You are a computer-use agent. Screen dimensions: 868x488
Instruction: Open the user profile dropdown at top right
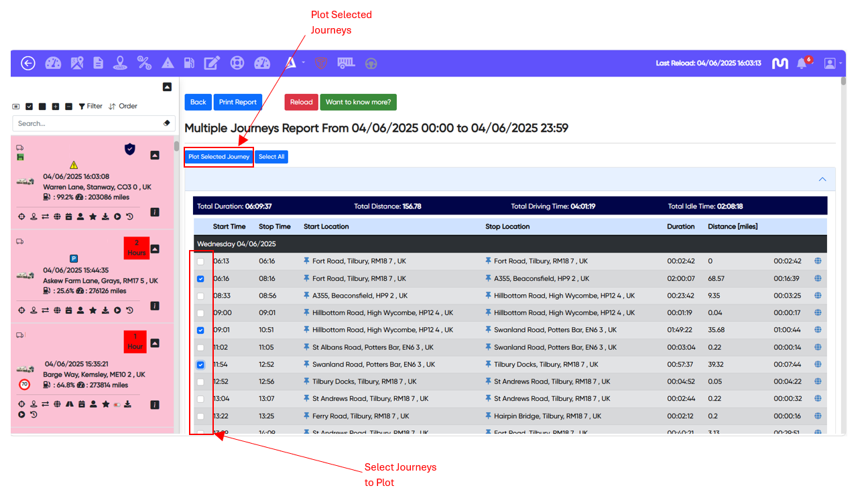click(830, 62)
